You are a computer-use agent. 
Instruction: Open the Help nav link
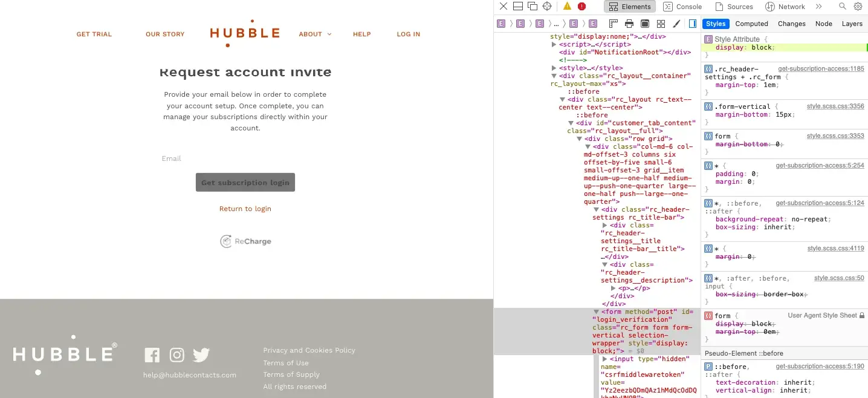pyautogui.click(x=362, y=34)
